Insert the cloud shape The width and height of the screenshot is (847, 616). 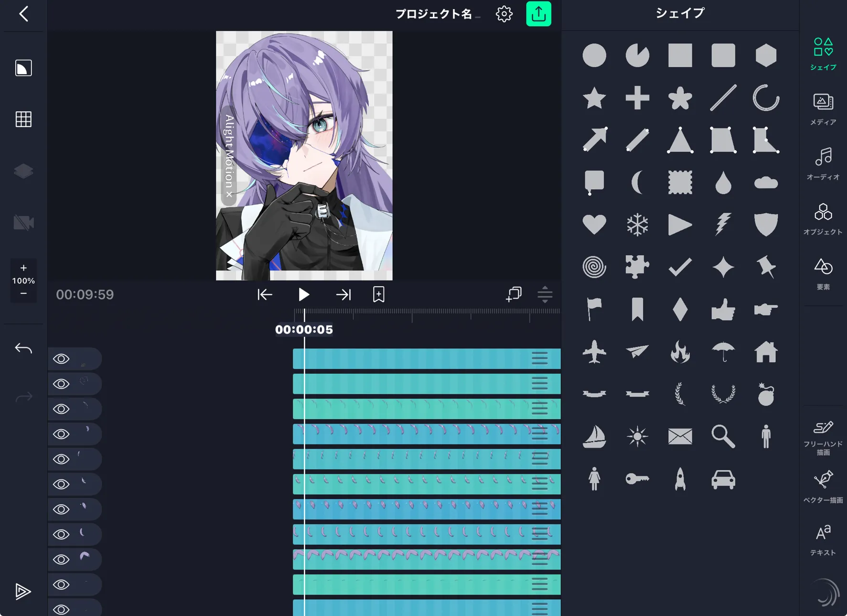point(766,183)
